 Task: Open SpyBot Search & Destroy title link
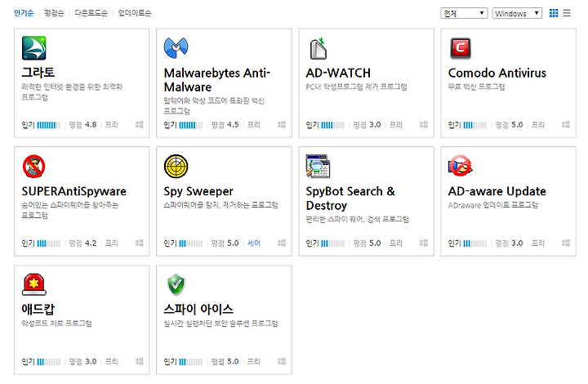[x=350, y=199]
